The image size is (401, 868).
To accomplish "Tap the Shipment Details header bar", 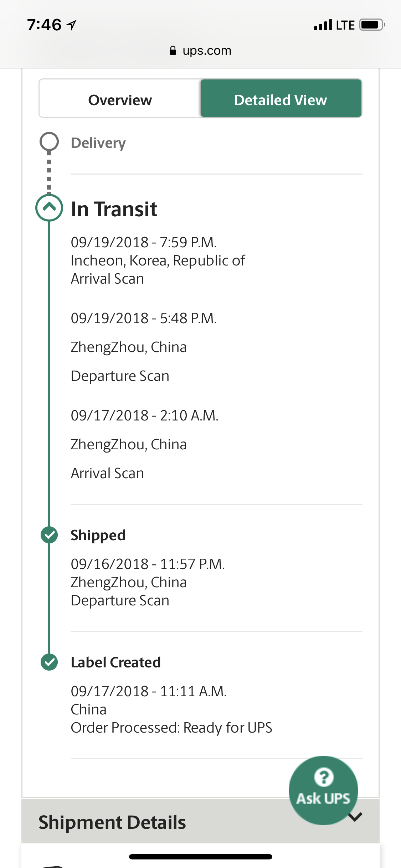I will (x=200, y=821).
